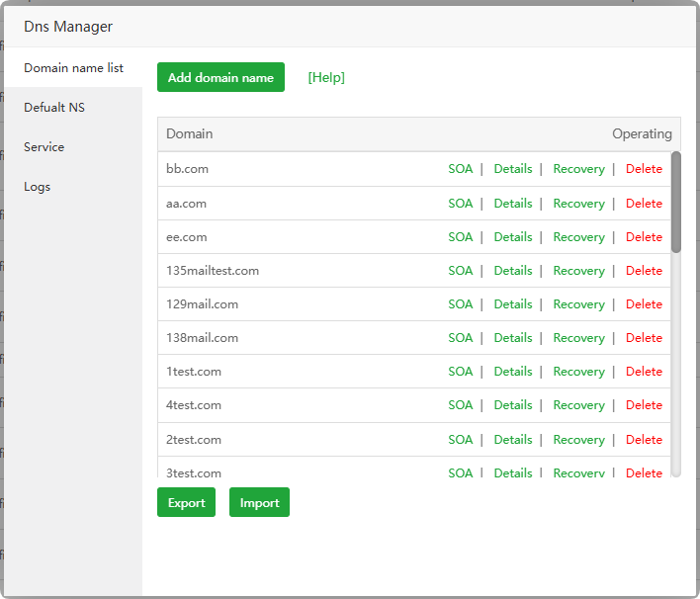Screen dimensions: 700x599
Task: Click Recovery for ee.com
Action: (578, 237)
